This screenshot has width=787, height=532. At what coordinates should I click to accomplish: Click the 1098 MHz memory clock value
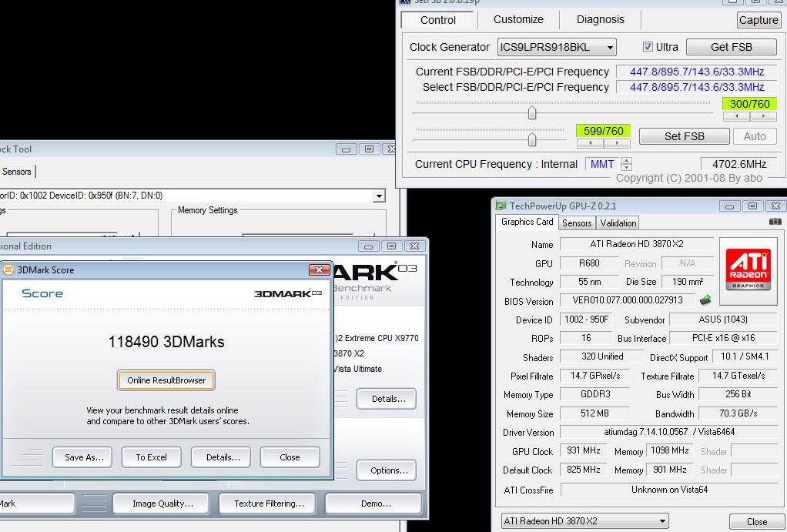coord(669,450)
